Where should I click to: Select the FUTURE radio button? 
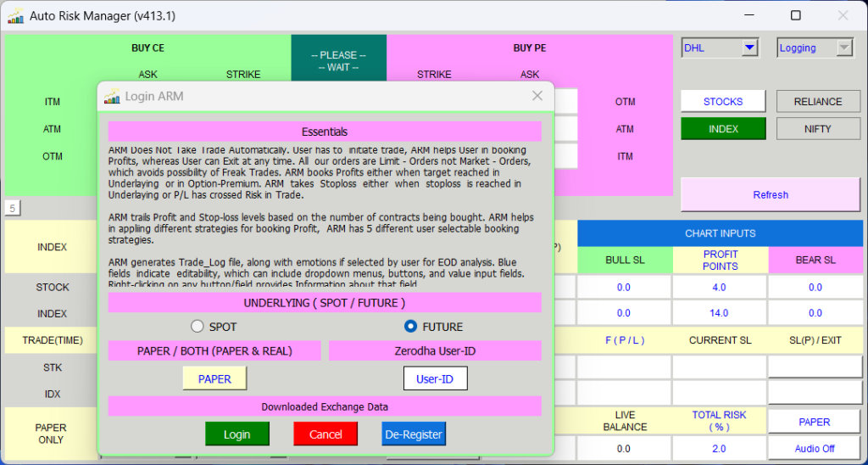(x=410, y=327)
